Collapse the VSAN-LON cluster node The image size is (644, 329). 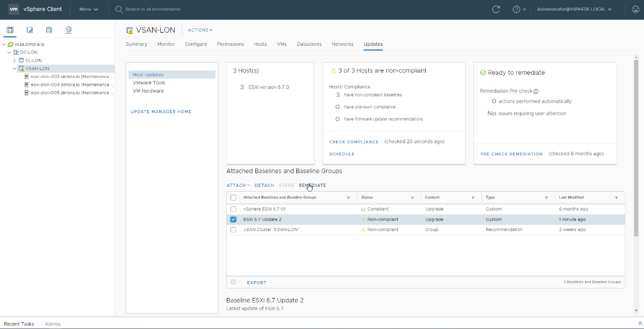pyautogui.click(x=15, y=68)
